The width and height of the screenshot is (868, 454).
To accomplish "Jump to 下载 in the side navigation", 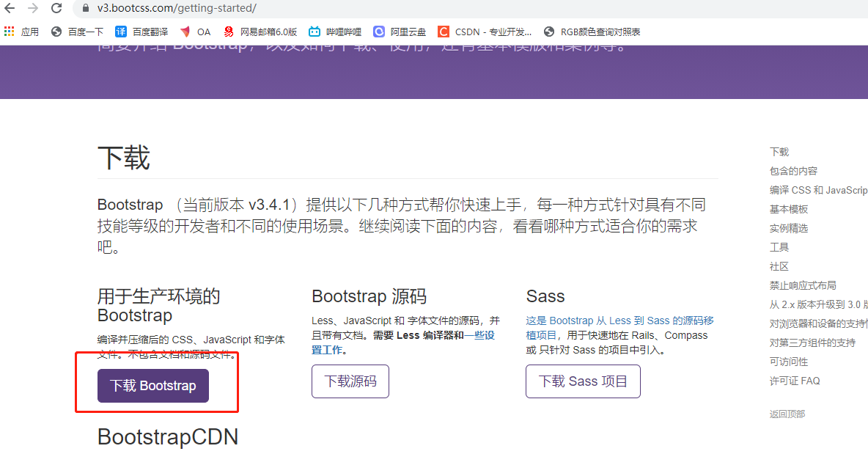I will click(779, 152).
